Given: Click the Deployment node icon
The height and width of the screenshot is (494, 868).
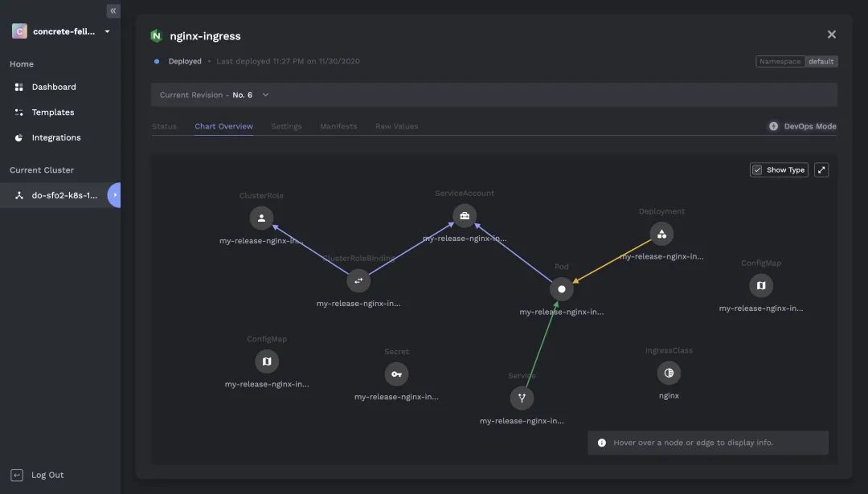Looking at the screenshot, I should [x=661, y=234].
